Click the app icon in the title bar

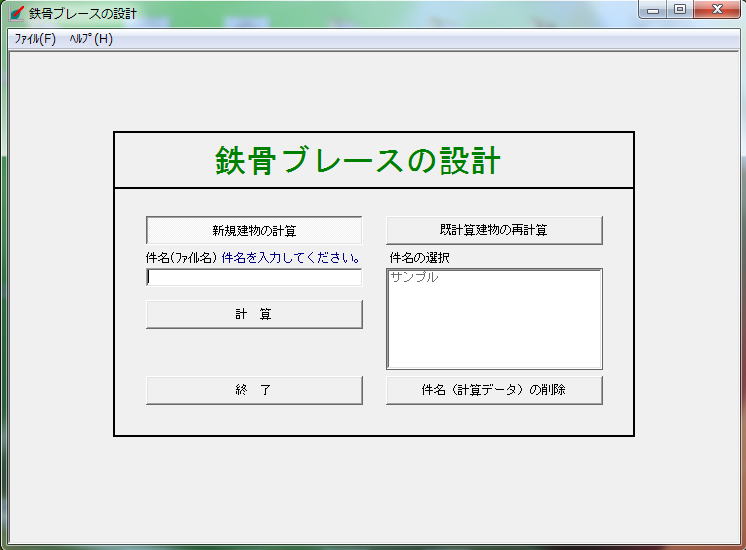(x=16, y=14)
